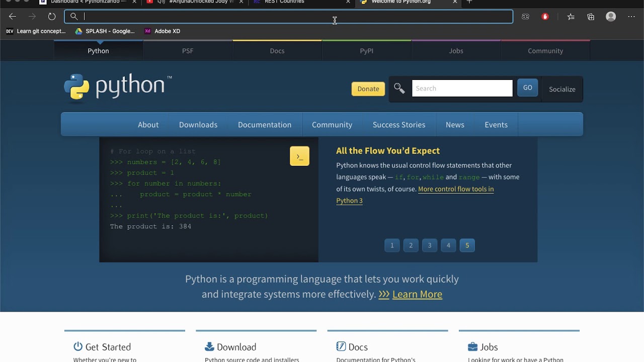Select carousel slide 5
The width and height of the screenshot is (644, 362).
pos(467,245)
